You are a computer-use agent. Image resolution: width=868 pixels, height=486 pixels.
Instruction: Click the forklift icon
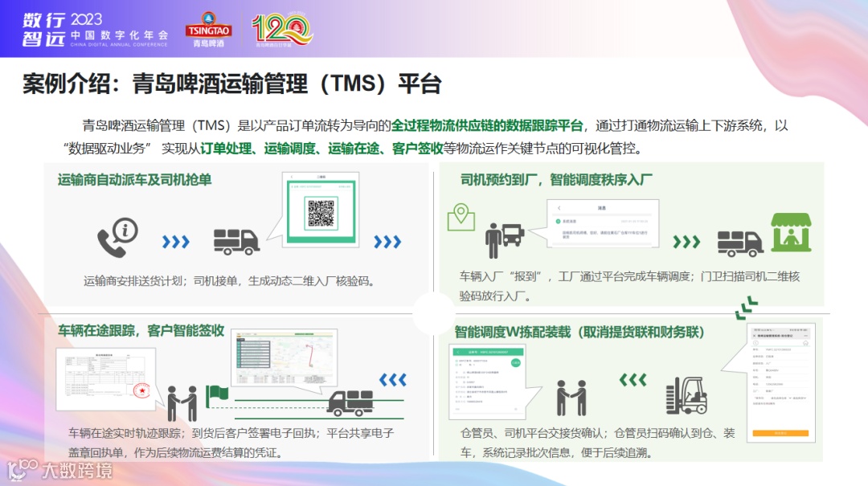[686, 395]
